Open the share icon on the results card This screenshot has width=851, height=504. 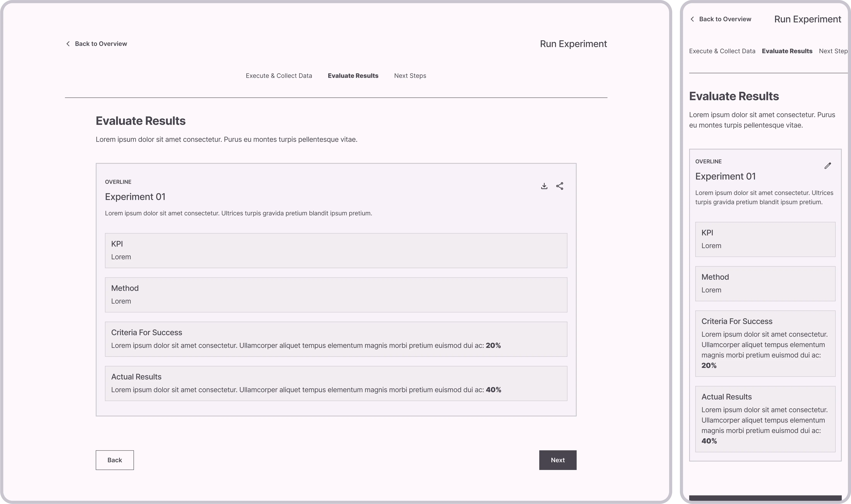click(559, 186)
